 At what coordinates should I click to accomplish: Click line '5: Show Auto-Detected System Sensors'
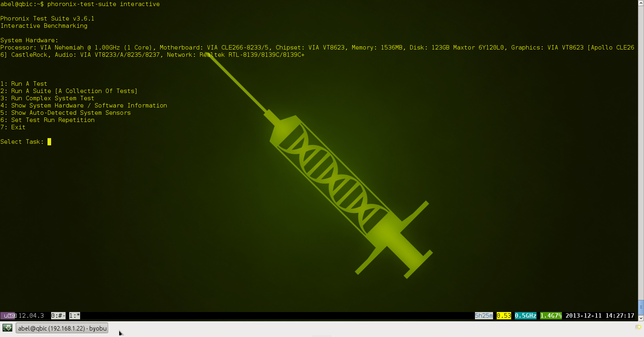66,113
